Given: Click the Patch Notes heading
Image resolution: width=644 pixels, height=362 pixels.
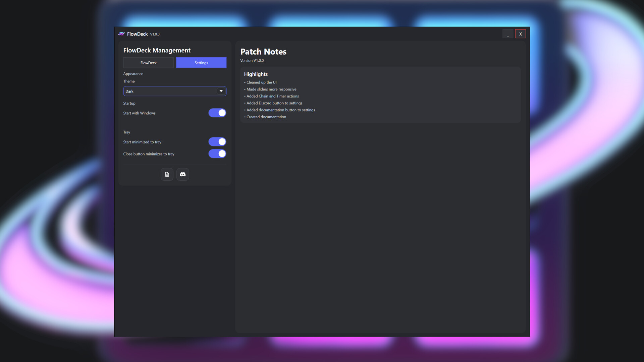Looking at the screenshot, I should click(x=263, y=52).
